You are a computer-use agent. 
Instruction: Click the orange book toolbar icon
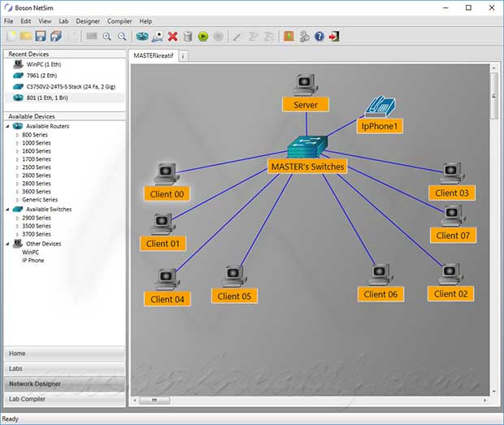tap(289, 37)
